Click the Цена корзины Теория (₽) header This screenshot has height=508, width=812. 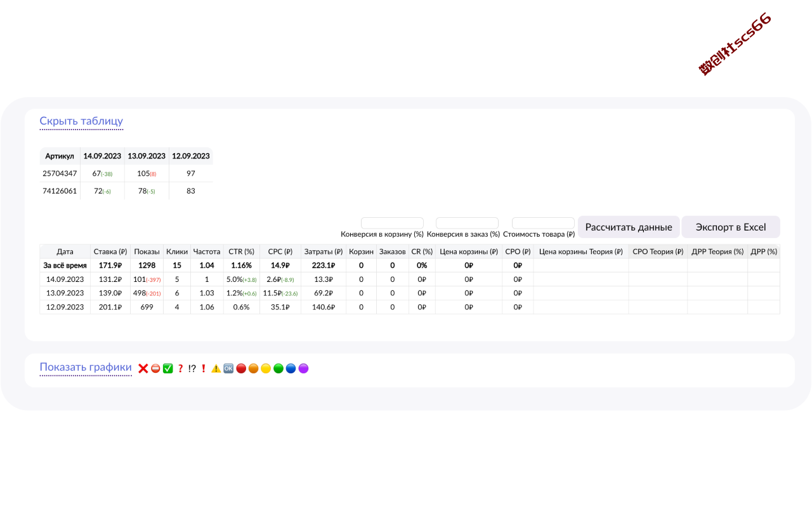(581, 251)
